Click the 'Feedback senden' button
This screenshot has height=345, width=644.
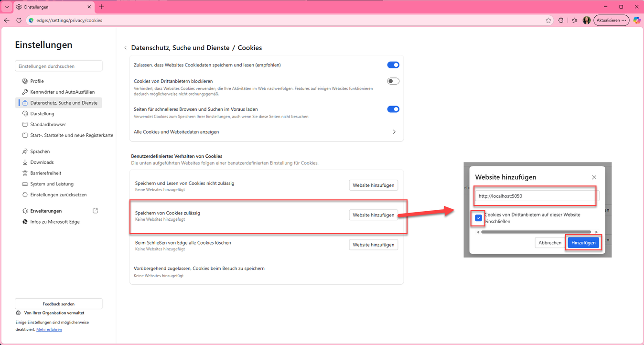58,304
